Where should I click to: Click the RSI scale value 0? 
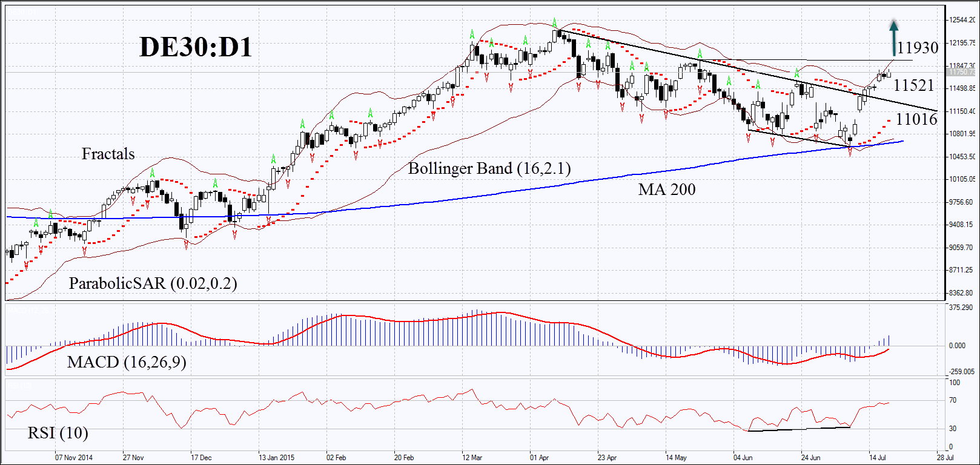pyautogui.click(x=952, y=446)
